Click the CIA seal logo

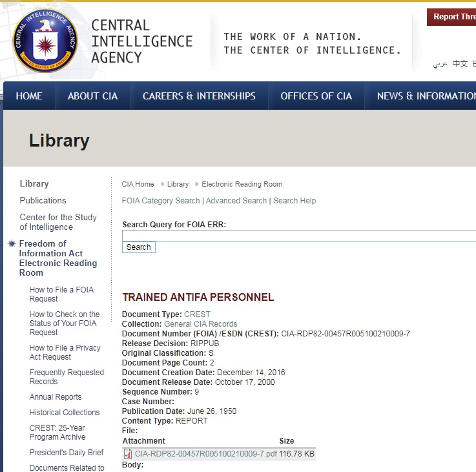45,41
